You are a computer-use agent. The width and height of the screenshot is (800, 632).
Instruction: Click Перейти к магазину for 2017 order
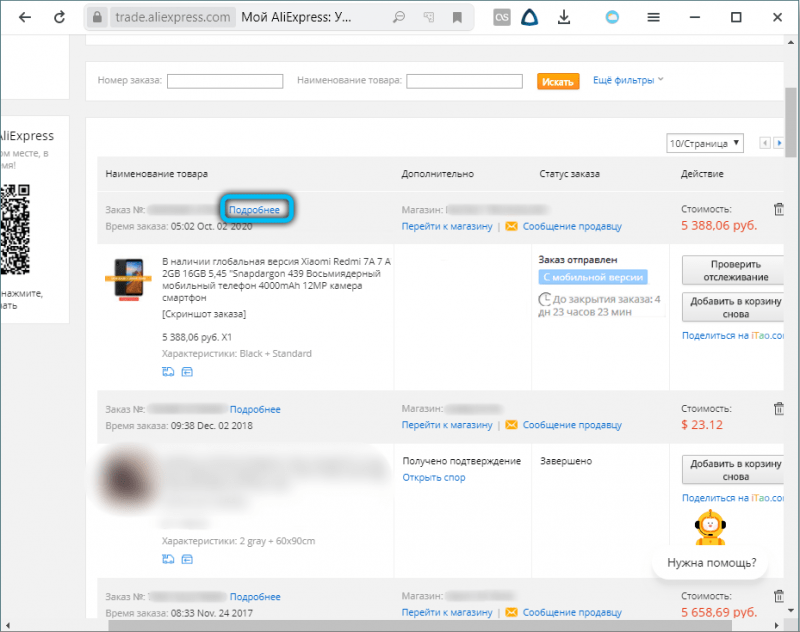447,612
